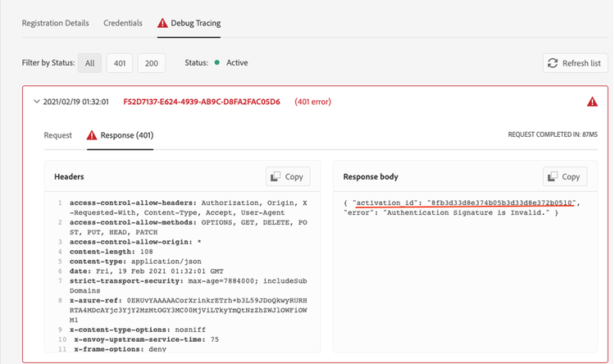Select the Response (401) sub-tab
The image size is (615, 364).
coord(126,135)
